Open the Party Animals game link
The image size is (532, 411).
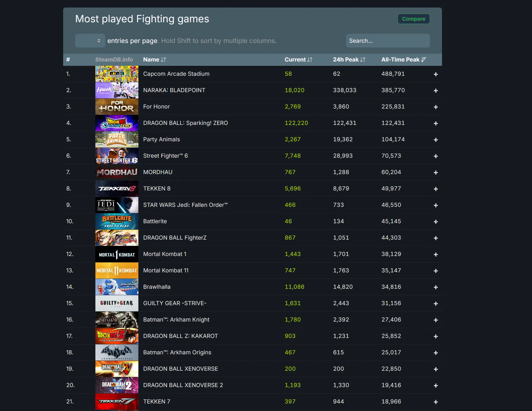[161, 139]
